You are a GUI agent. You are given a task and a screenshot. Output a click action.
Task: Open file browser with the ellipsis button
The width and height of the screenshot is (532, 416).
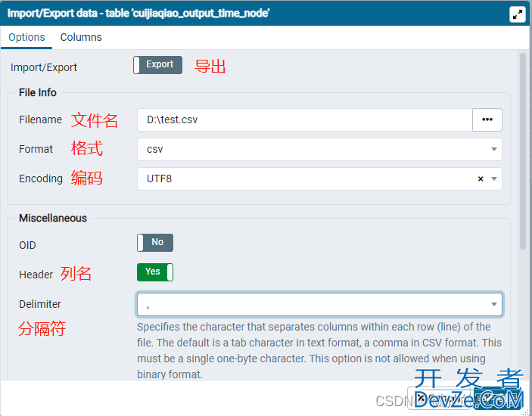click(x=487, y=120)
